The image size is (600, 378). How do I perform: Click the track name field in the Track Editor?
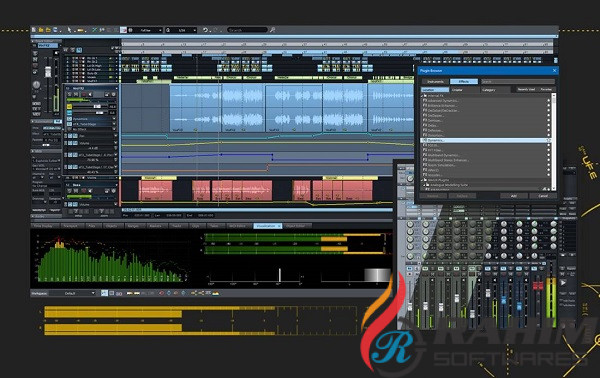coord(48,46)
